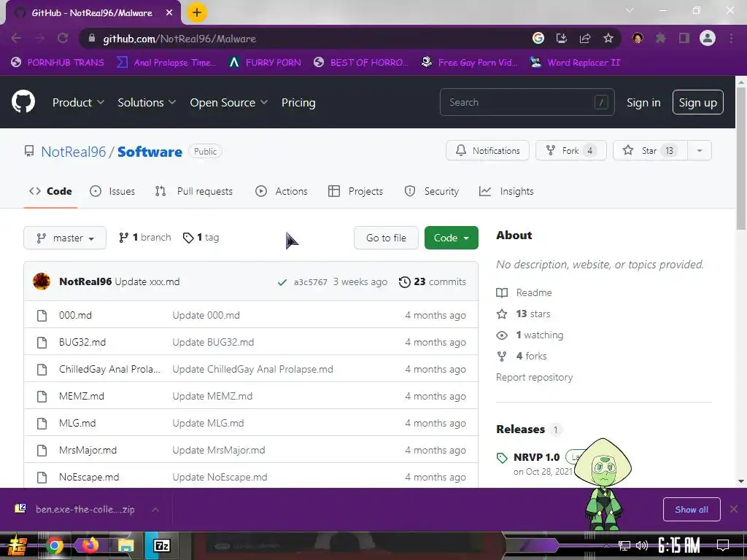
Task: Switch to the Code tab
Action: click(50, 191)
